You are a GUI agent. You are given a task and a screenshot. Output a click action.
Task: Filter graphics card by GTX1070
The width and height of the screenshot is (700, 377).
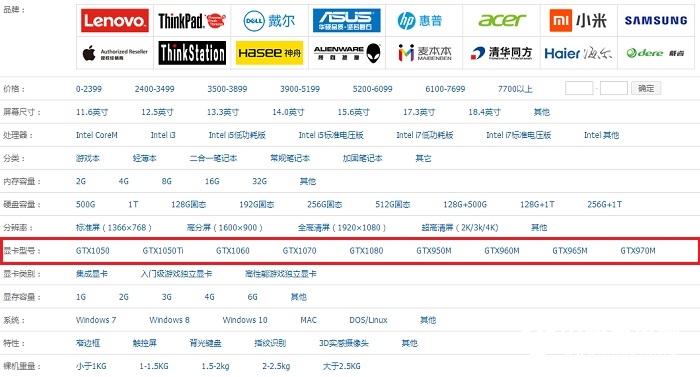[x=300, y=251]
